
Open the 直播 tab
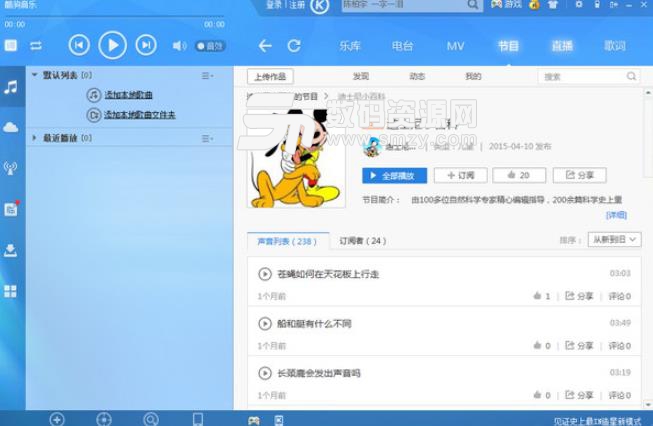coord(562,46)
